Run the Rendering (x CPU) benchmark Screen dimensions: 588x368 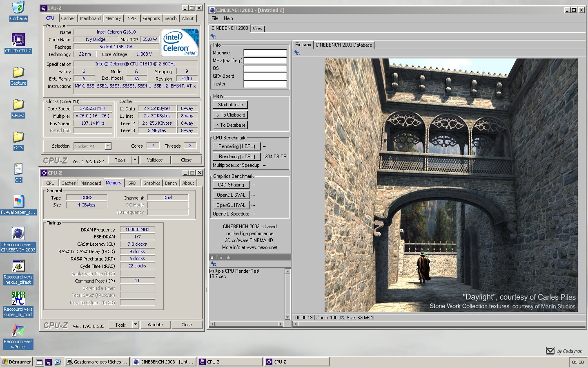click(x=237, y=157)
